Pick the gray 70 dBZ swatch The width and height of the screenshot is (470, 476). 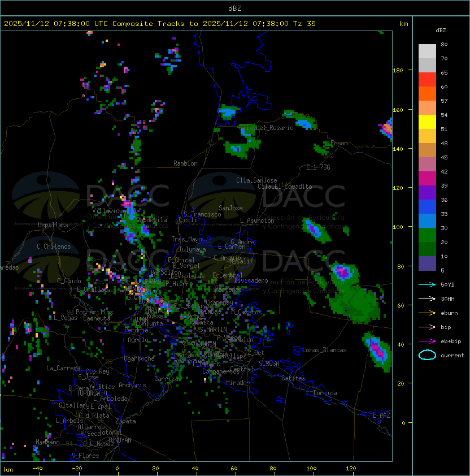427,65
